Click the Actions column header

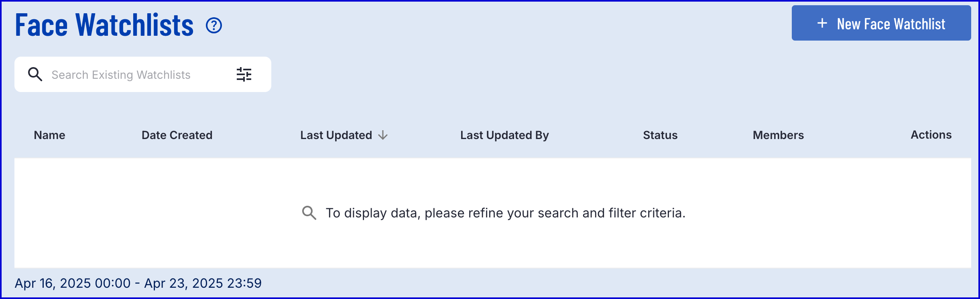click(931, 135)
